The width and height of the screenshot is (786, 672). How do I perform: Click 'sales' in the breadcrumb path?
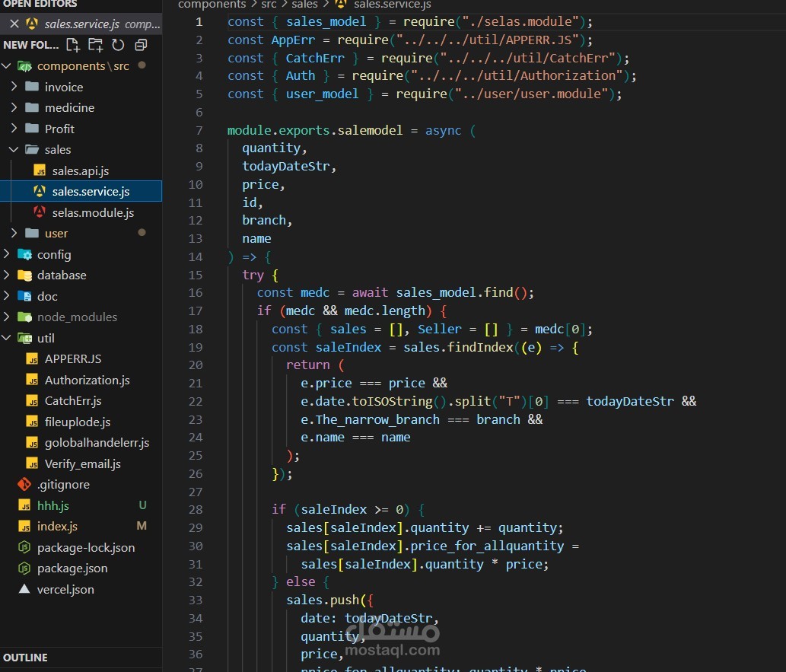point(305,5)
